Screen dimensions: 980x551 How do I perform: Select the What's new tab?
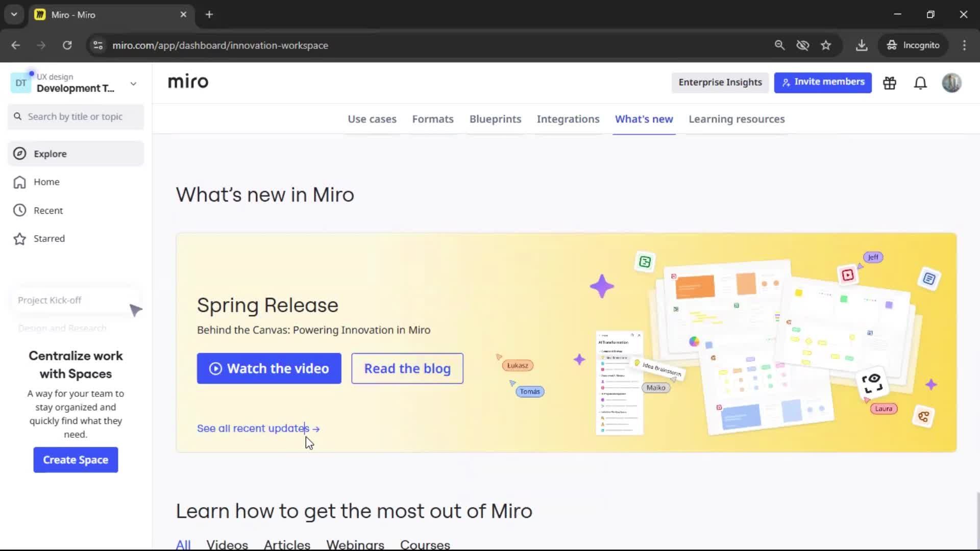tap(644, 119)
